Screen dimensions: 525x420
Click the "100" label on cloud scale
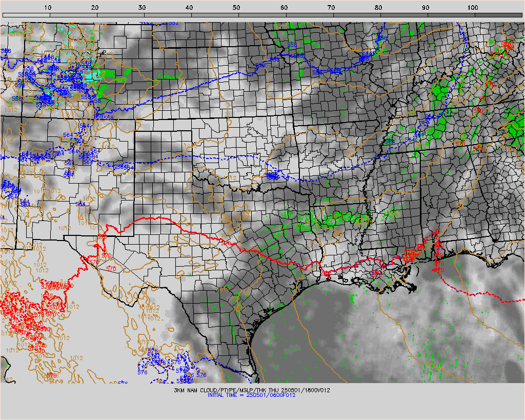tap(473, 8)
